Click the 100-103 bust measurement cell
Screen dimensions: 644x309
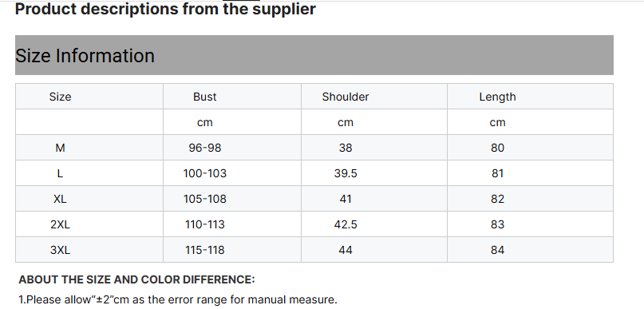pyautogui.click(x=232, y=173)
